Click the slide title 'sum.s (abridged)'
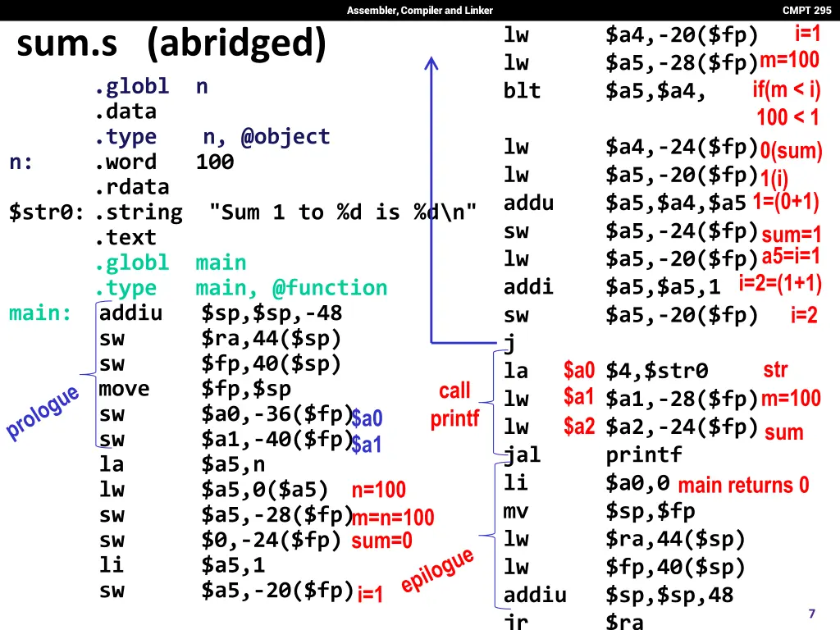This screenshot has width=840, height=630. 171,44
